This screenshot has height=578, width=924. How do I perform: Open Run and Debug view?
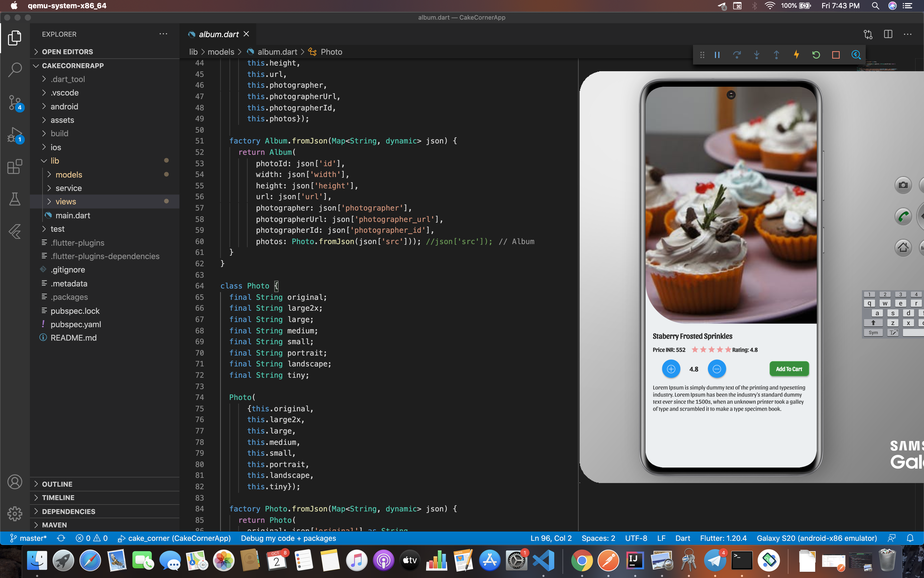point(15,135)
